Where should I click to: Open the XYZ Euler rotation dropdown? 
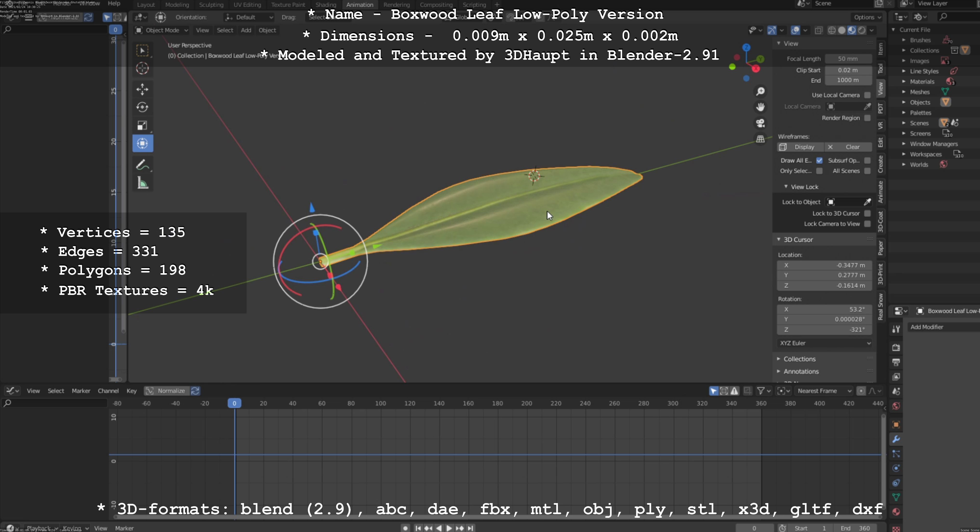824,343
